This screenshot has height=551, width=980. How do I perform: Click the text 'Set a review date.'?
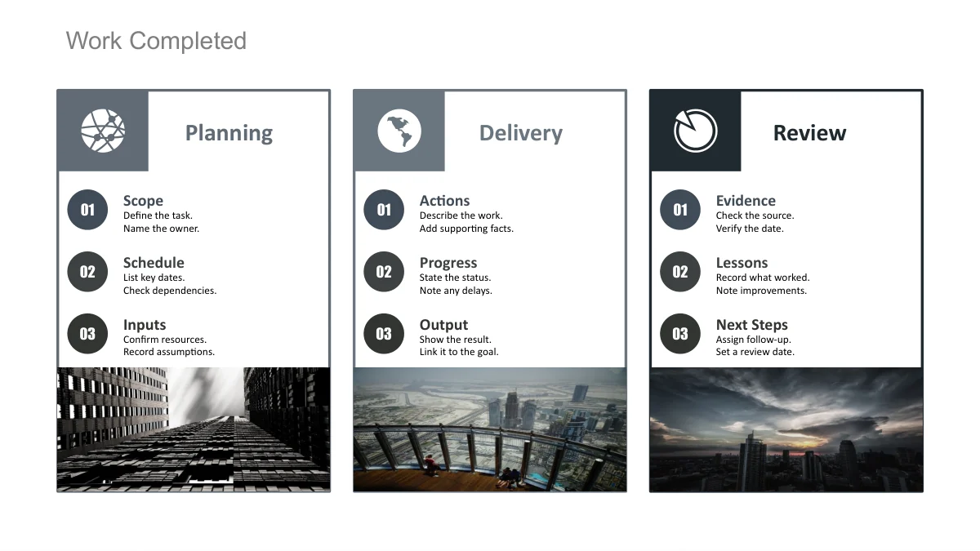755,353
